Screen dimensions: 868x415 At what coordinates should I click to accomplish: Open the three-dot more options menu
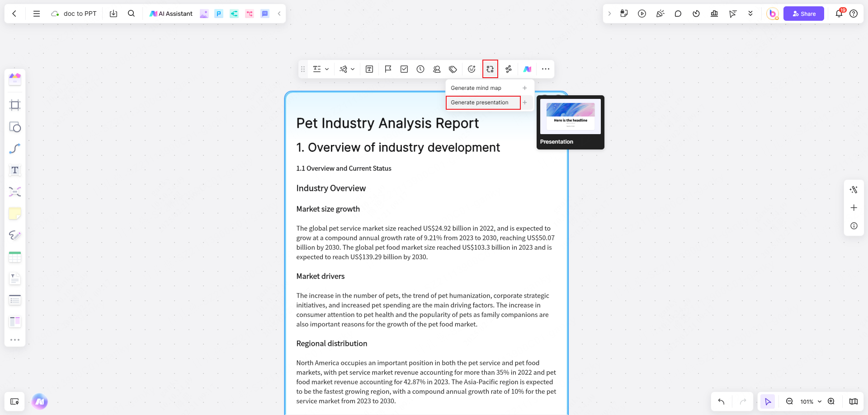546,69
